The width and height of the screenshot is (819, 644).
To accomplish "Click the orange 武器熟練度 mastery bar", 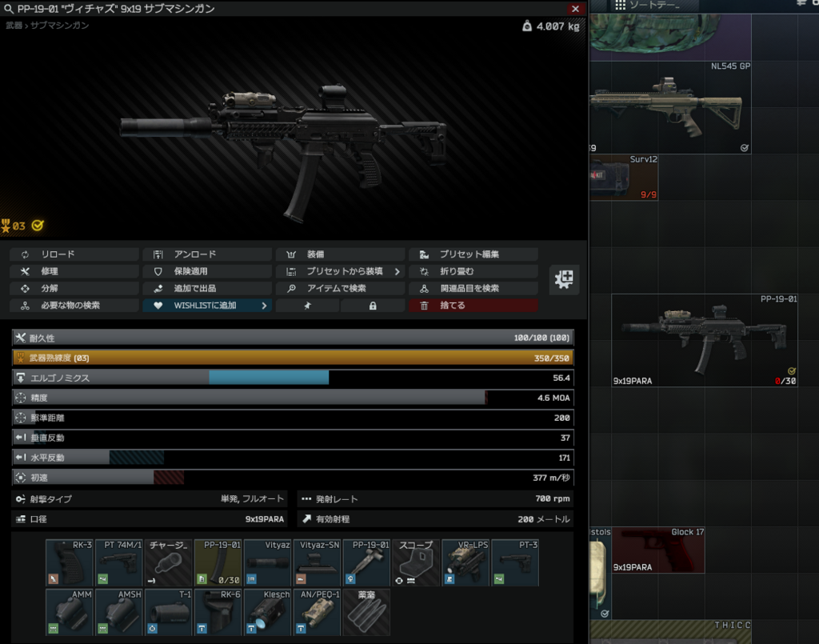I will (293, 358).
